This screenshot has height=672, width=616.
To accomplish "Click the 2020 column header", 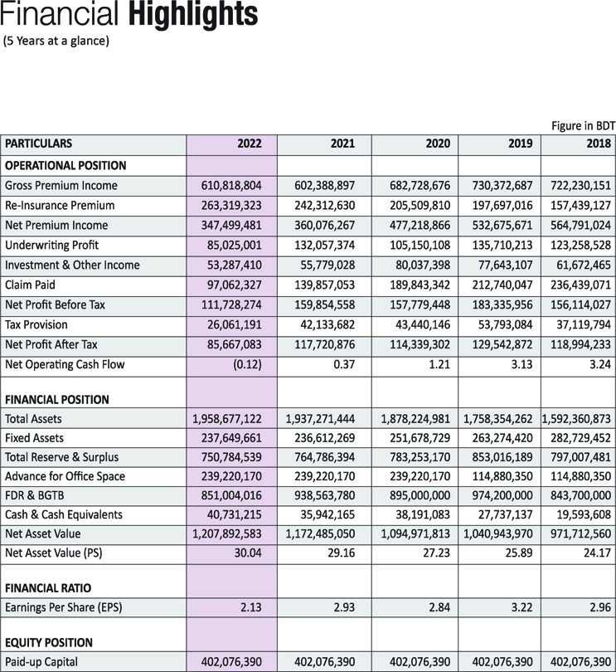I will (x=438, y=144).
